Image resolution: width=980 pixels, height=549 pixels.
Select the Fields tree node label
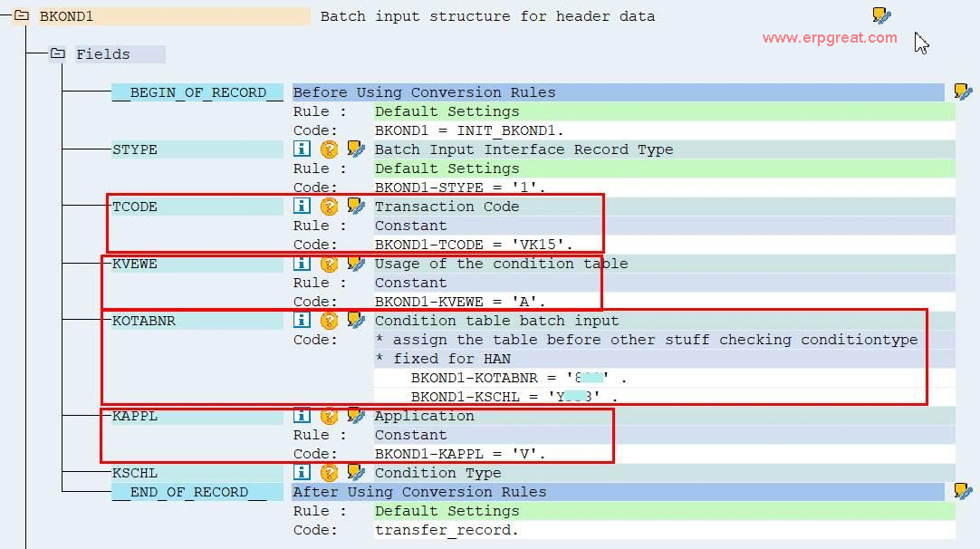pyautogui.click(x=120, y=54)
